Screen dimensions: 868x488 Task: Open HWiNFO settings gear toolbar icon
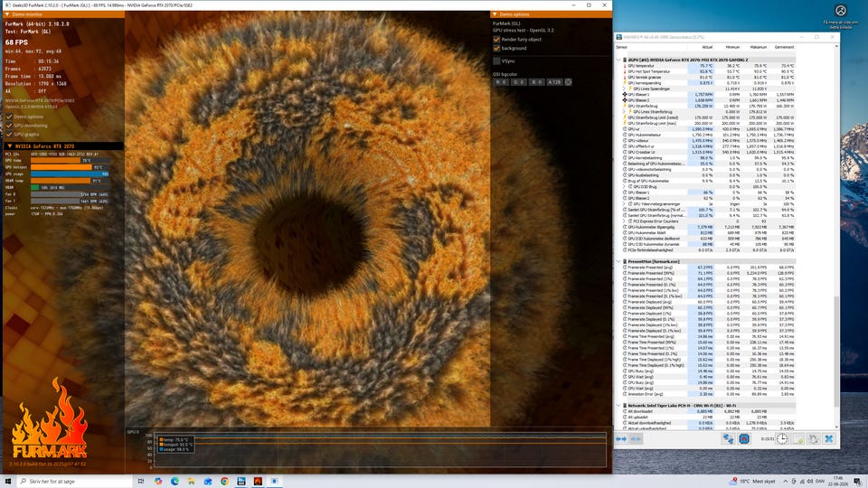click(x=813, y=439)
